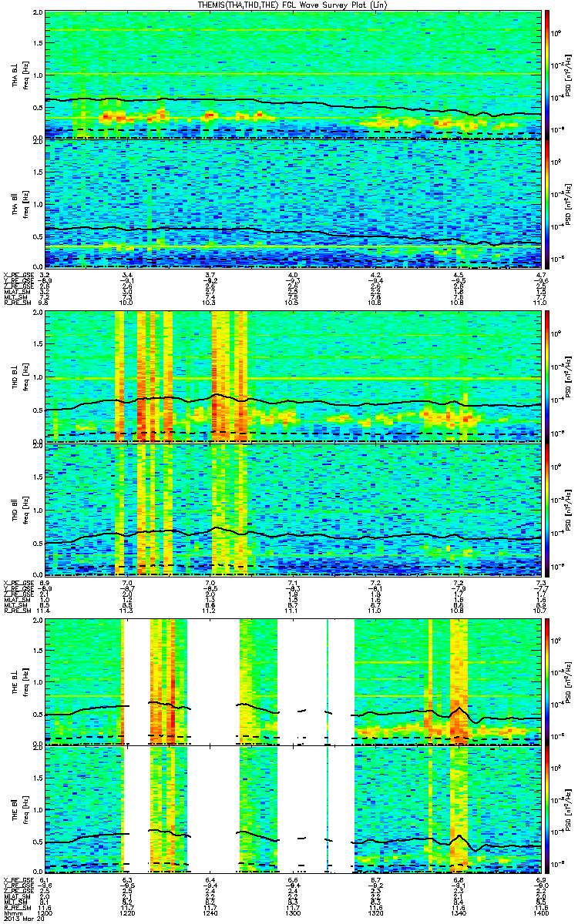The height and width of the screenshot is (924, 578).
Task: Click the 1300 time tick label
Action: [293, 912]
